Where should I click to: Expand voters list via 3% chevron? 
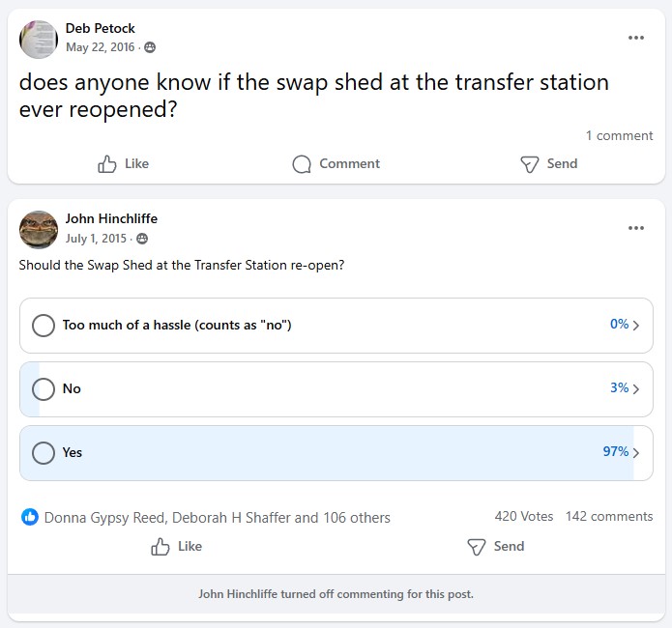coord(635,388)
